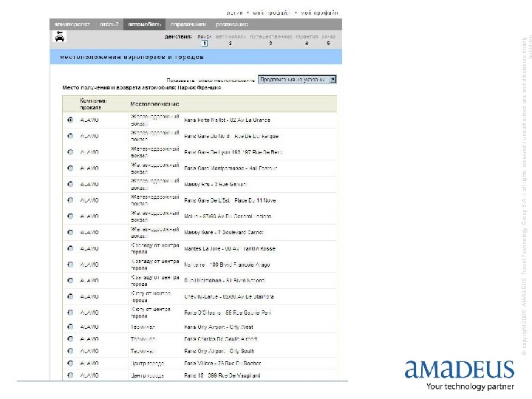Choose the Porte D'Orleans radio button

click(x=70, y=313)
